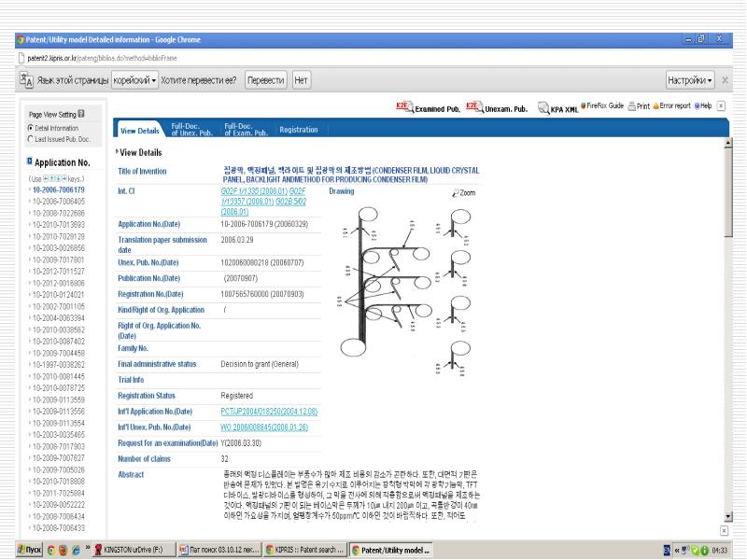Click the KPA XML magnifier icon
This screenshot has height=560, width=747.
tap(544, 107)
